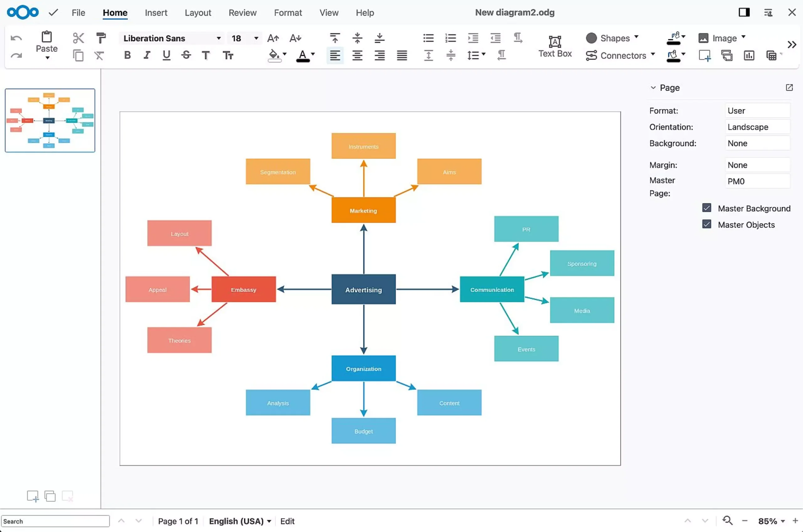Click the Home menu tab
Viewport: 803px width, 532px height.
point(114,13)
